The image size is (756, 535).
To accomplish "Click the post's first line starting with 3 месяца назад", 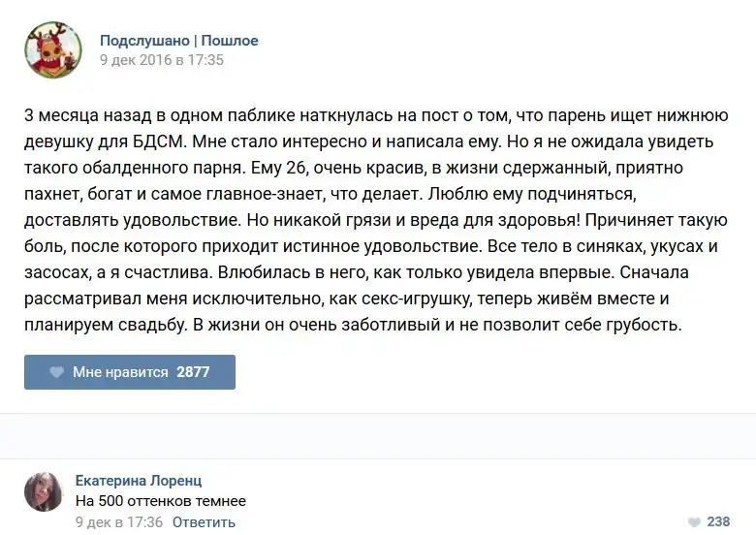I will pyautogui.click(x=376, y=115).
